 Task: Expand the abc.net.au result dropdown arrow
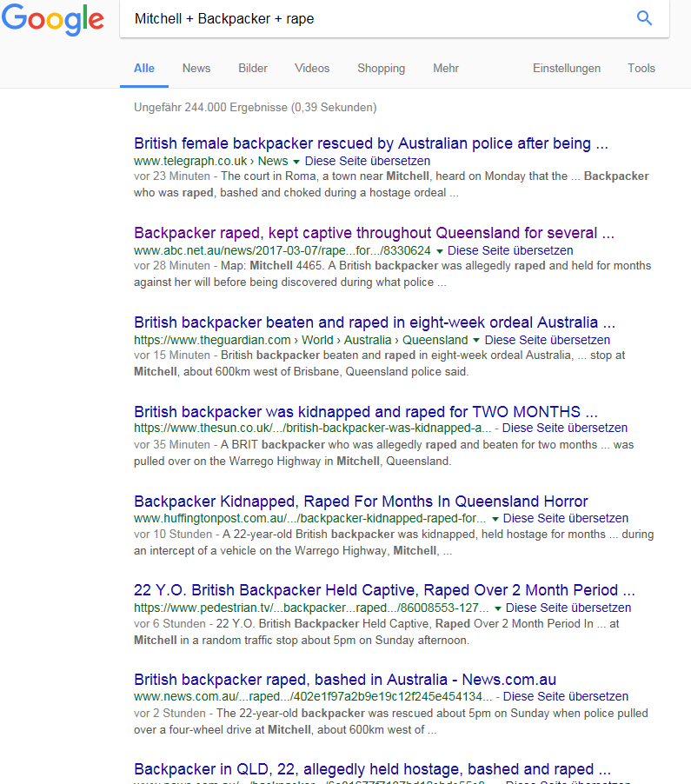(x=440, y=251)
